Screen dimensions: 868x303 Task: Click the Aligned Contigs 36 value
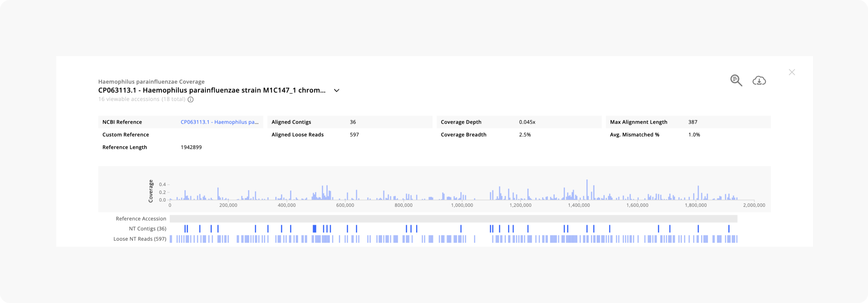point(353,122)
